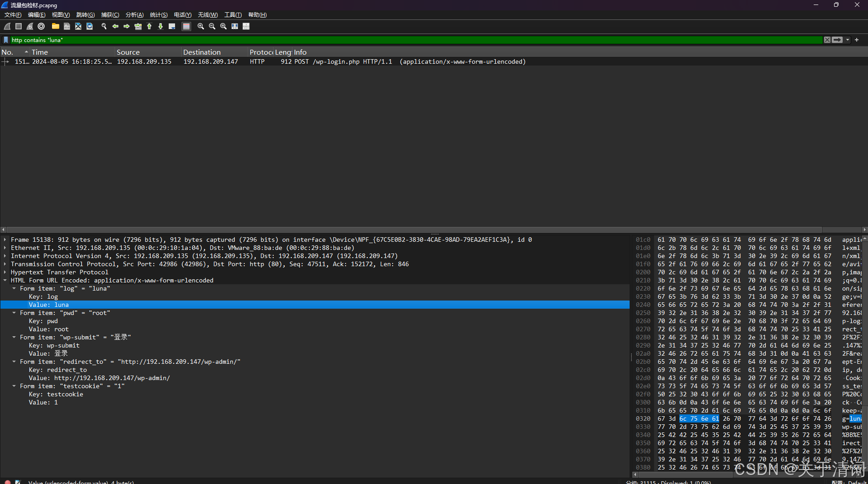Viewport: 868px width, 484px height.
Task: Sort the packet list by the Source column
Action: point(148,52)
